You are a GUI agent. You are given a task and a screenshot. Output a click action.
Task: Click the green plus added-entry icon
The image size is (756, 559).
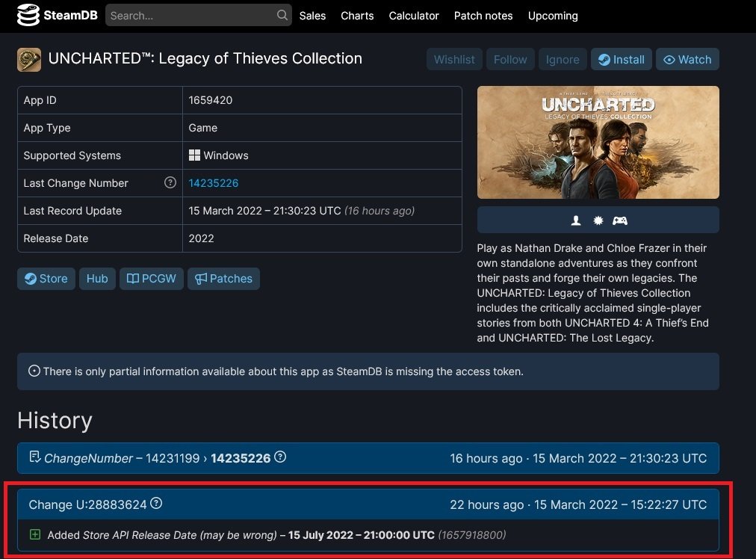[x=35, y=534]
